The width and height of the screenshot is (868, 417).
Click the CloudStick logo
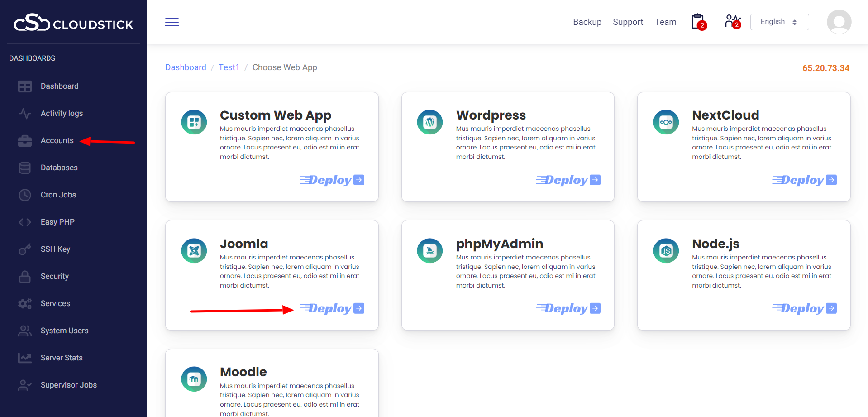click(73, 23)
